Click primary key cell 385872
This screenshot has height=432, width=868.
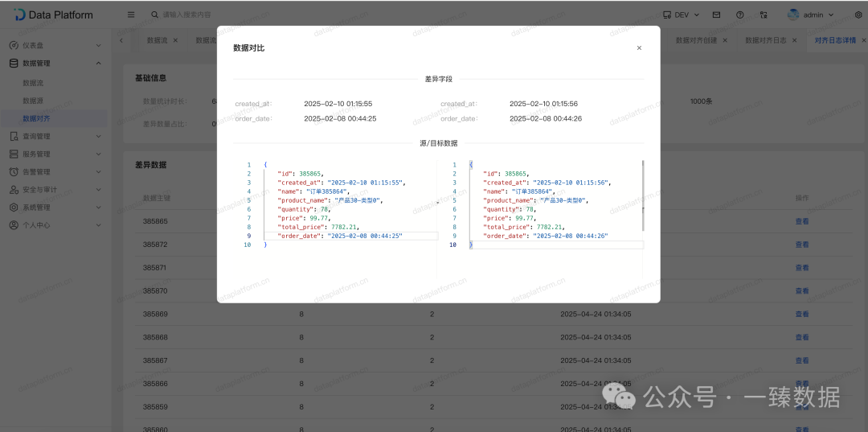pyautogui.click(x=155, y=245)
